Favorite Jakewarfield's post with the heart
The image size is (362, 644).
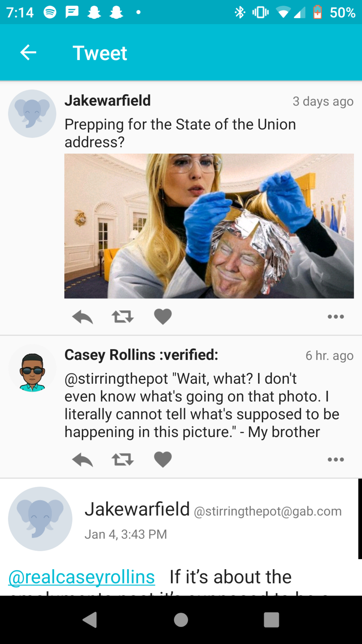(x=163, y=317)
